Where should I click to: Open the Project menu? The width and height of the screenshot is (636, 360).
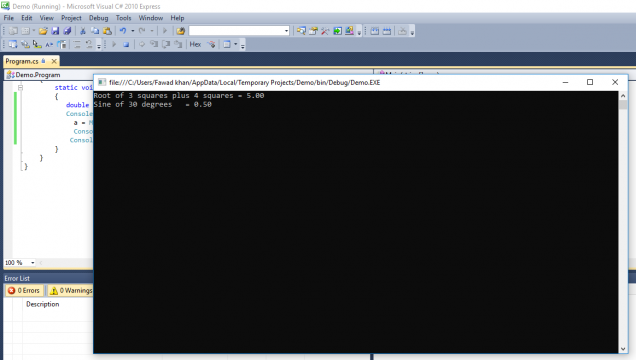tap(71, 18)
